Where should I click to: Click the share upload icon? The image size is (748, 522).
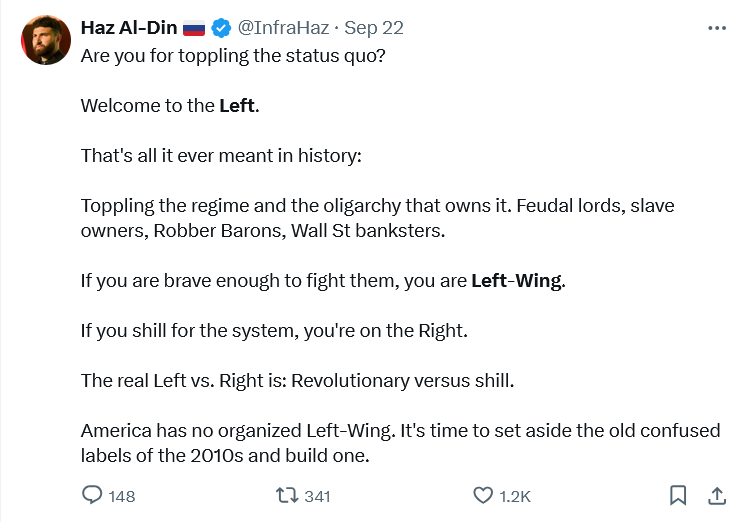pyautogui.click(x=717, y=495)
